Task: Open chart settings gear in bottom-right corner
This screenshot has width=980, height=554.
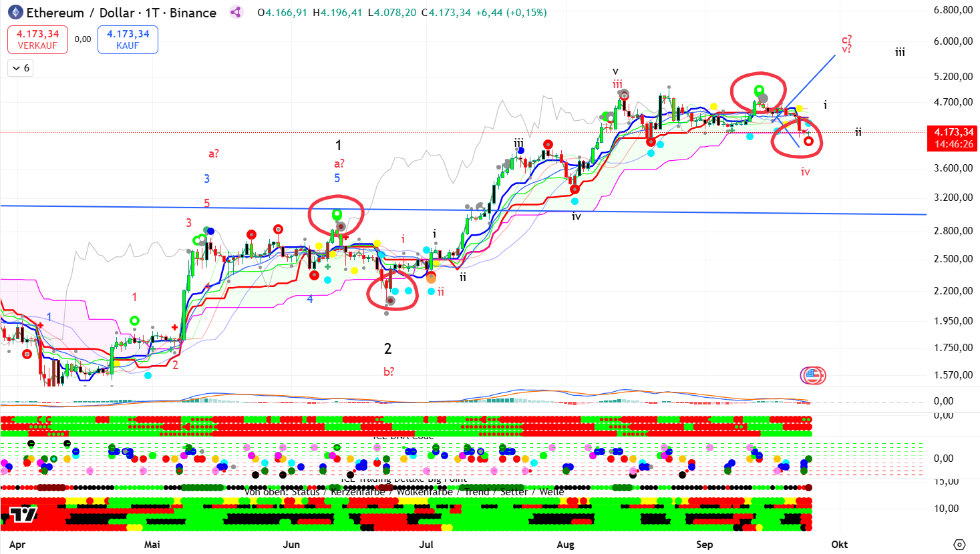Action: (959, 544)
